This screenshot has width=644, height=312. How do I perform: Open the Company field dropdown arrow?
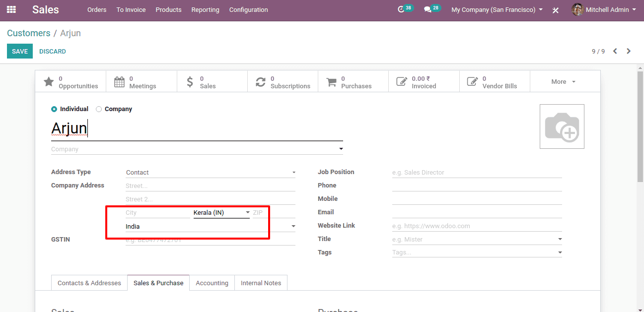tap(341, 149)
